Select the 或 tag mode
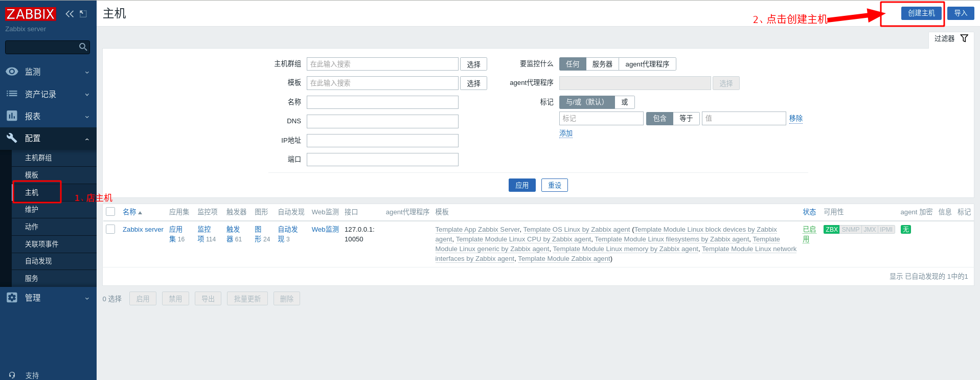This screenshot has height=380, width=980. click(625, 102)
